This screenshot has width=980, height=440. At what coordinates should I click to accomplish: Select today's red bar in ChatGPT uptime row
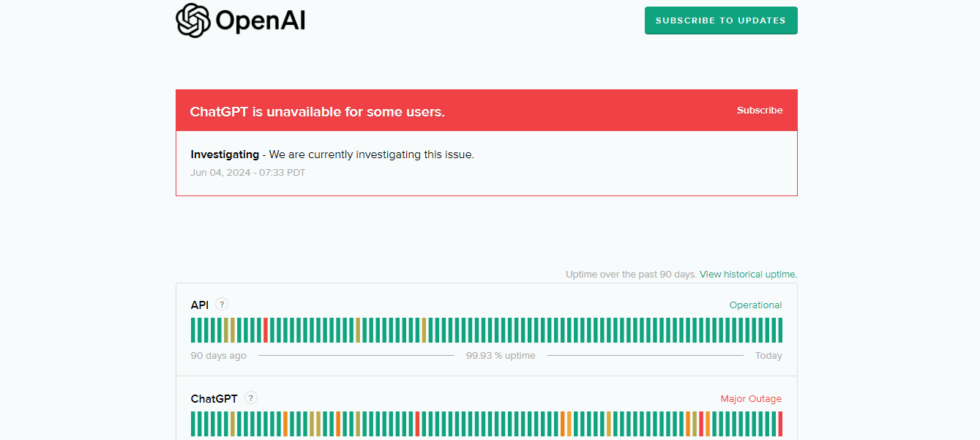780,424
